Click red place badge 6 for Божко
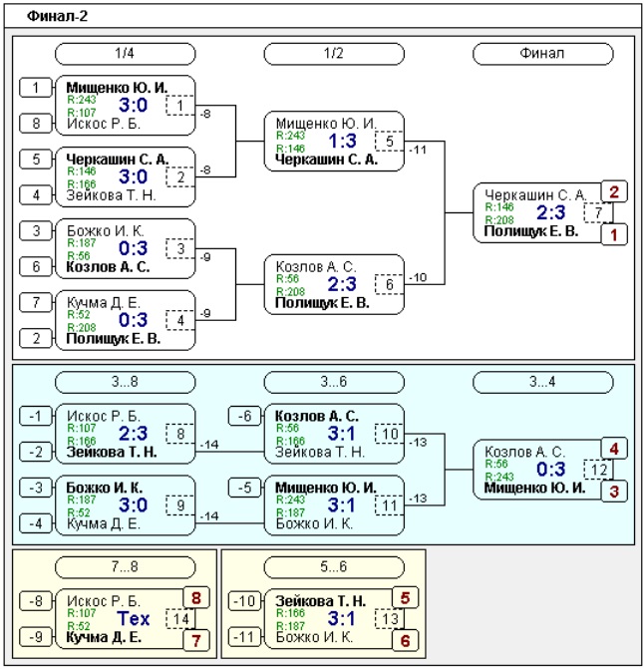The height and width of the screenshot is (669, 644). [x=405, y=641]
